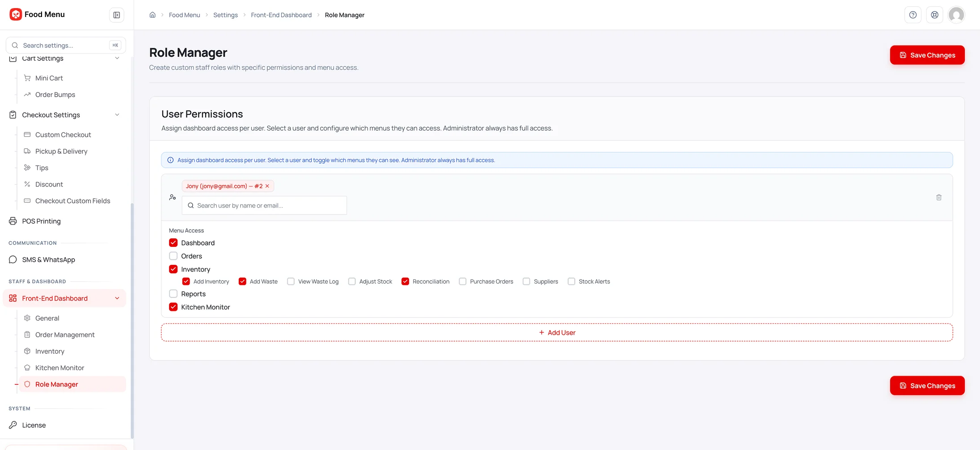The height and width of the screenshot is (450, 980).
Task: Click the Checkout Custom Fields icon
Action: click(27, 201)
